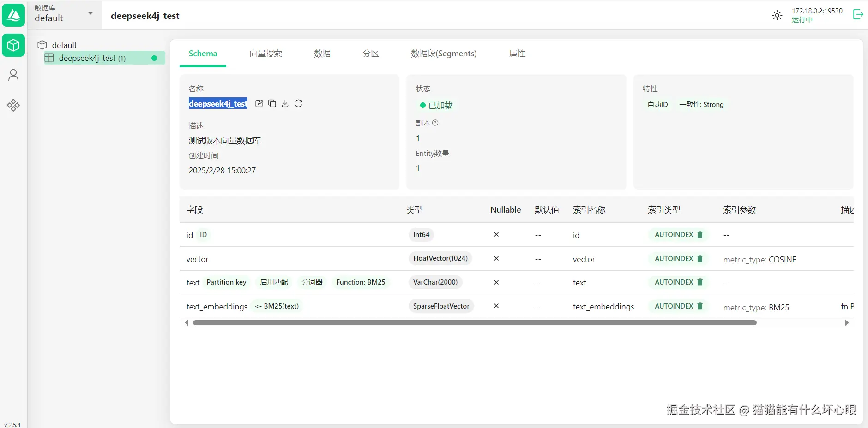868x428 pixels.
Task: Click the SparseFloatVector type chip
Action: 441,306
